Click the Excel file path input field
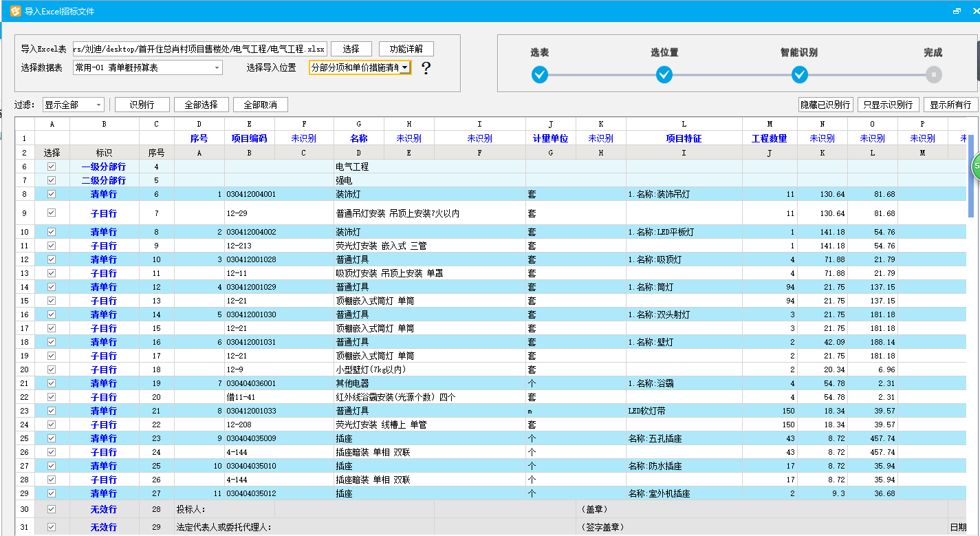The width and height of the screenshot is (980, 536). [199, 49]
